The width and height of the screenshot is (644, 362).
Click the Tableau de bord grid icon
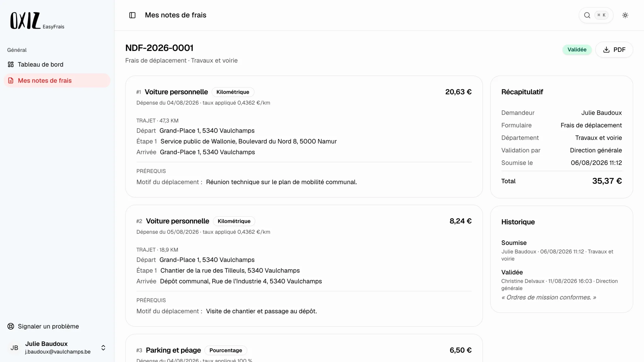pyautogui.click(x=11, y=64)
